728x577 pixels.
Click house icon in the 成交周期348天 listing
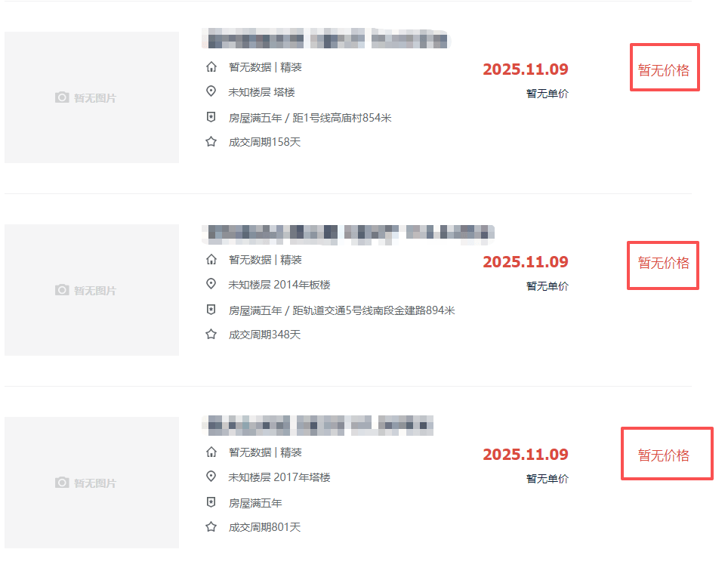pyautogui.click(x=211, y=260)
